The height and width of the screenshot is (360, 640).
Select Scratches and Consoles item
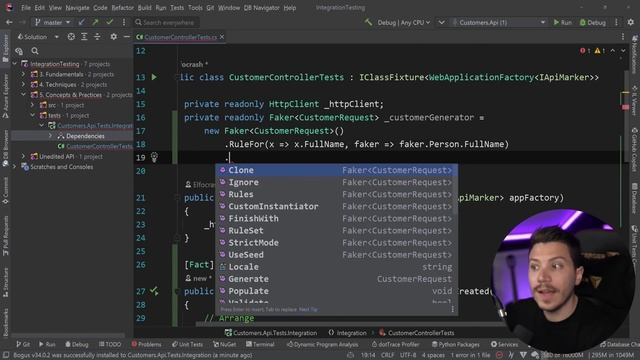pyautogui.click(x=61, y=167)
